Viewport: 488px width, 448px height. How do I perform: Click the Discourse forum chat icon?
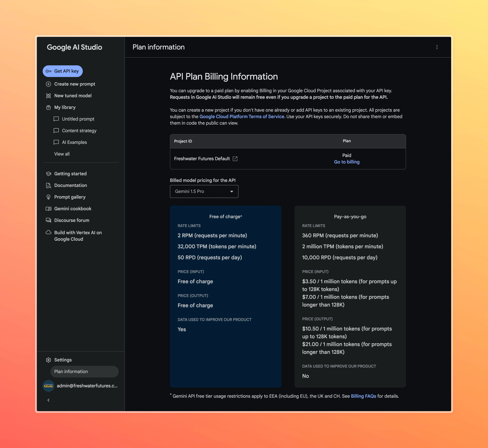(x=48, y=220)
